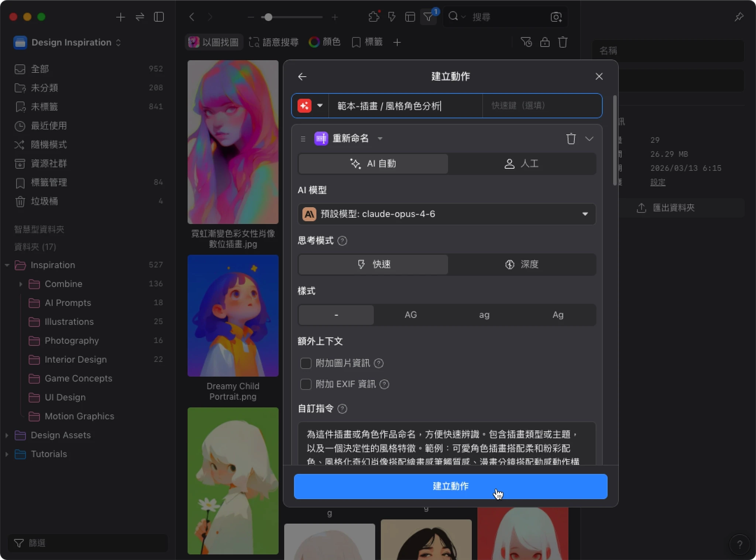
Task: Switch to 人工 tab
Action: (522, 164)
